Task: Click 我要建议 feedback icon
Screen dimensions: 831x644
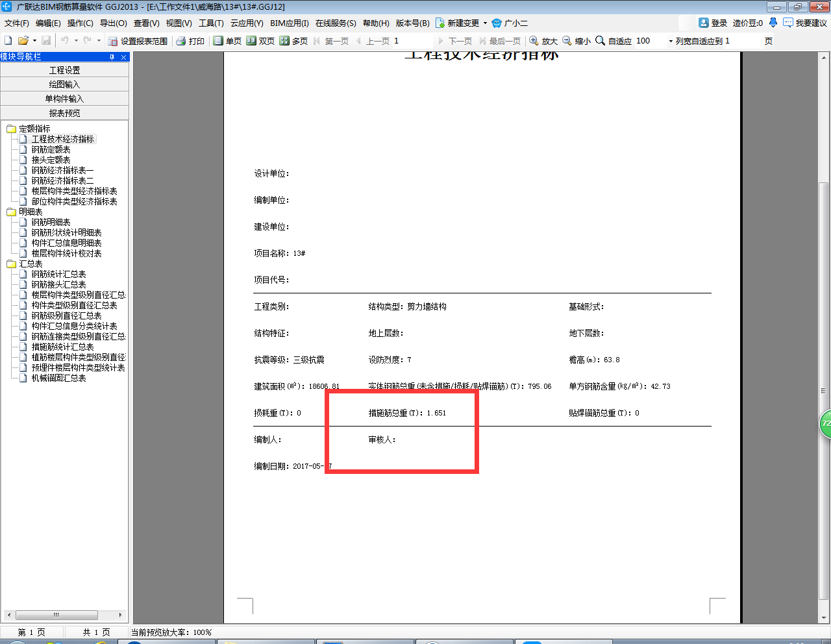Action: 788,23
